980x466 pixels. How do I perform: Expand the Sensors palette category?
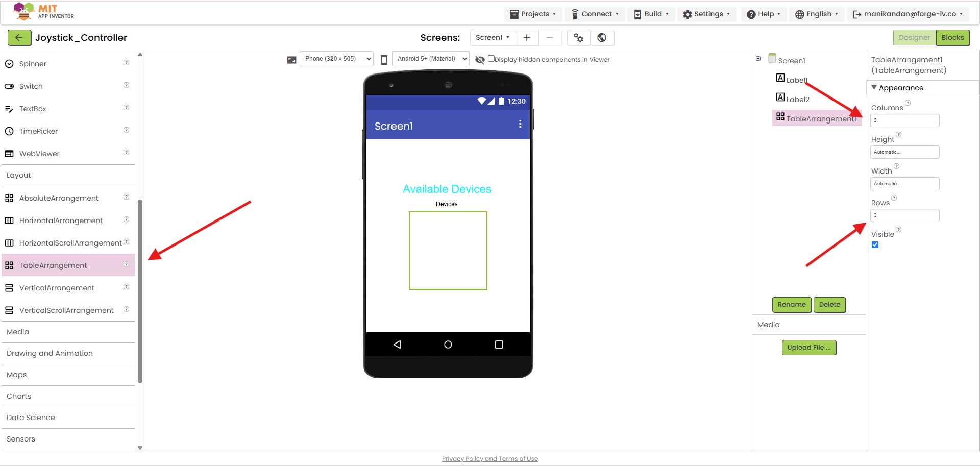pos(68,439)
